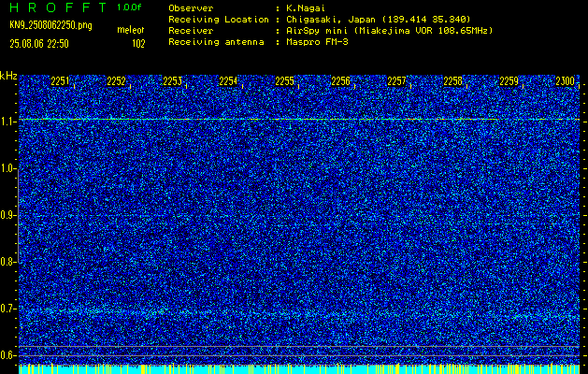The width and height of the screenshot is (588, 374).
Task: Click the 2254 time marker
Action: tap(228, 81)
